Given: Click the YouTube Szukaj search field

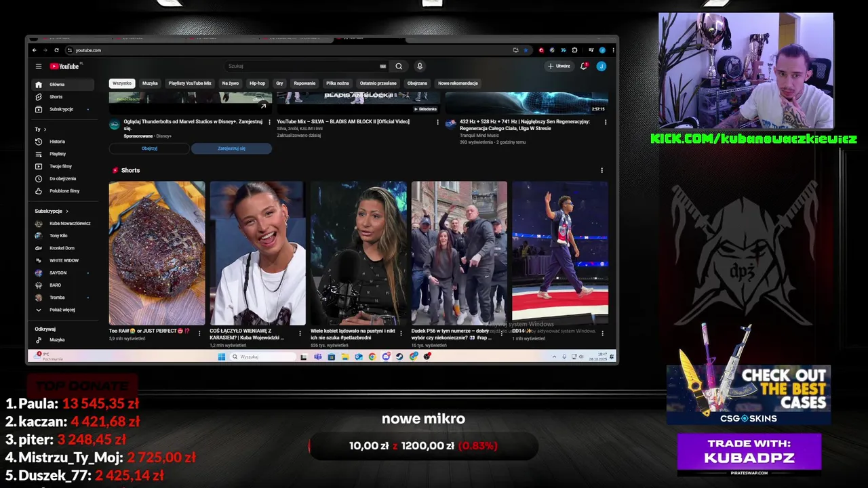Looking at the screenshot, I should (x=302, y=66).
